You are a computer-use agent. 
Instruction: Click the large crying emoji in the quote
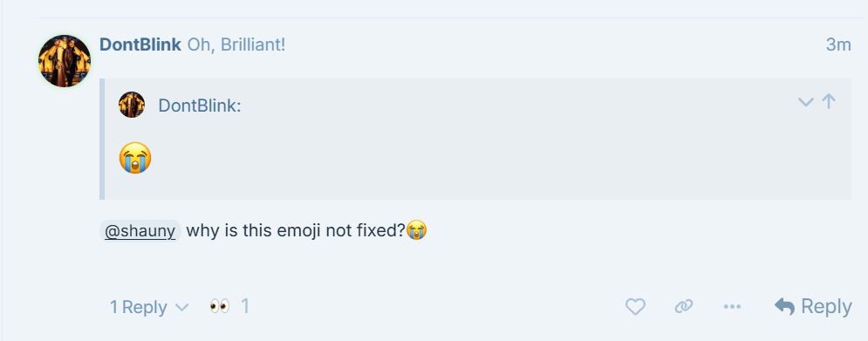point(135,158)
